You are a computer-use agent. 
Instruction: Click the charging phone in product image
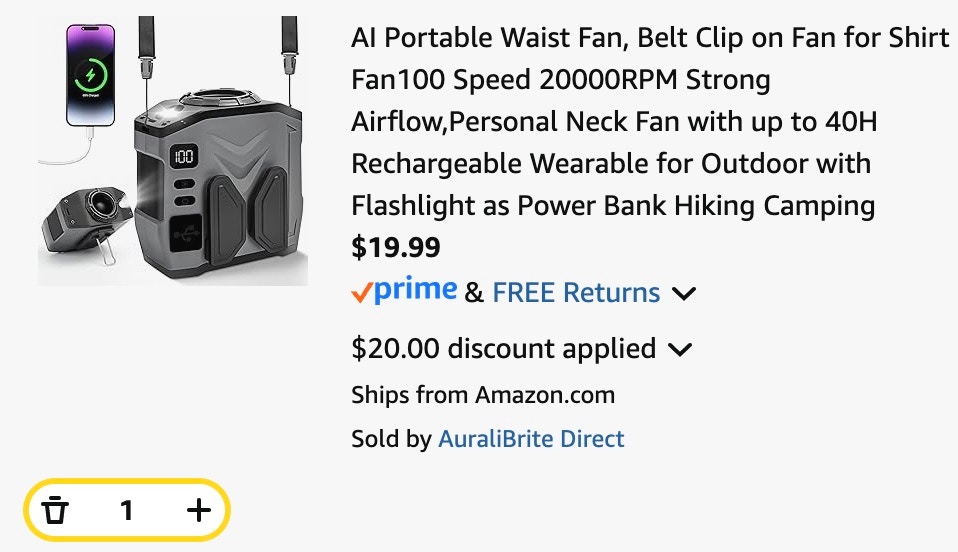coord(91,76)
